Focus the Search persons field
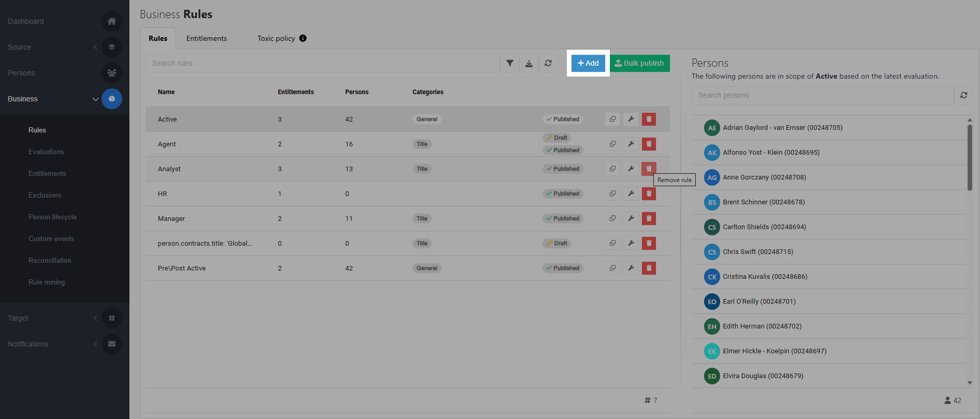The image size is (980, 419). pos(823,95)
